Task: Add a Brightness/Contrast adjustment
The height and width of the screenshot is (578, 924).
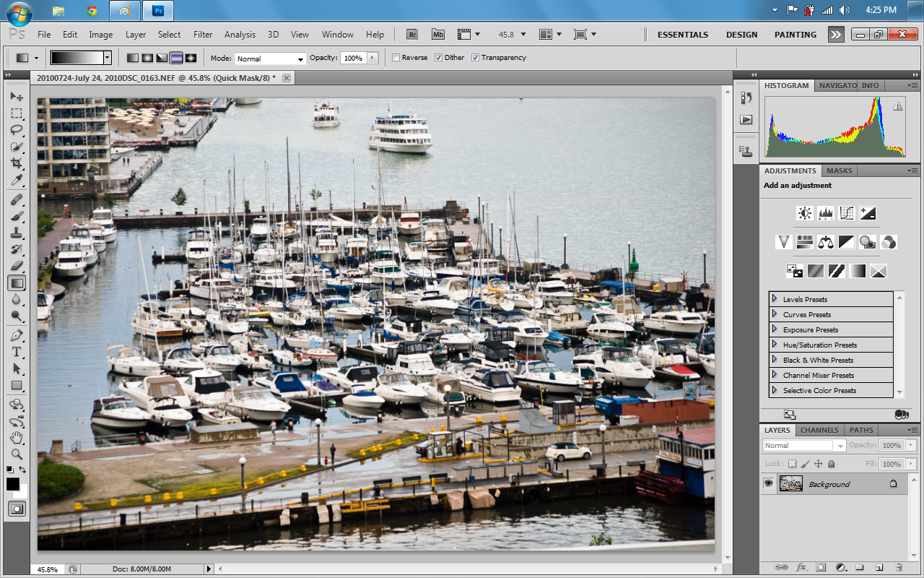Action: click(x=805, y=213)
